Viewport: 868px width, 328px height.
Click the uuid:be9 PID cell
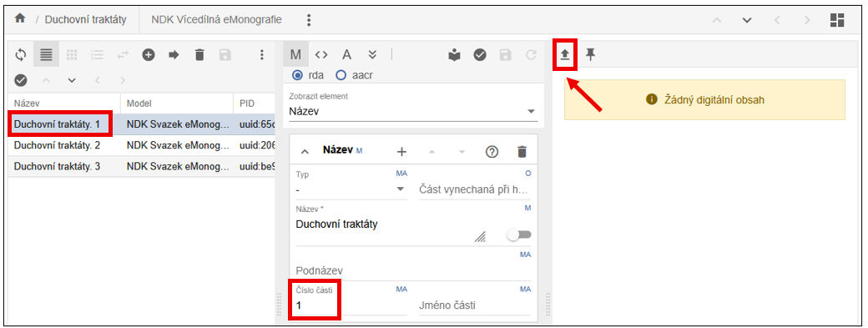pyautogui.click(x=257, y=166)
